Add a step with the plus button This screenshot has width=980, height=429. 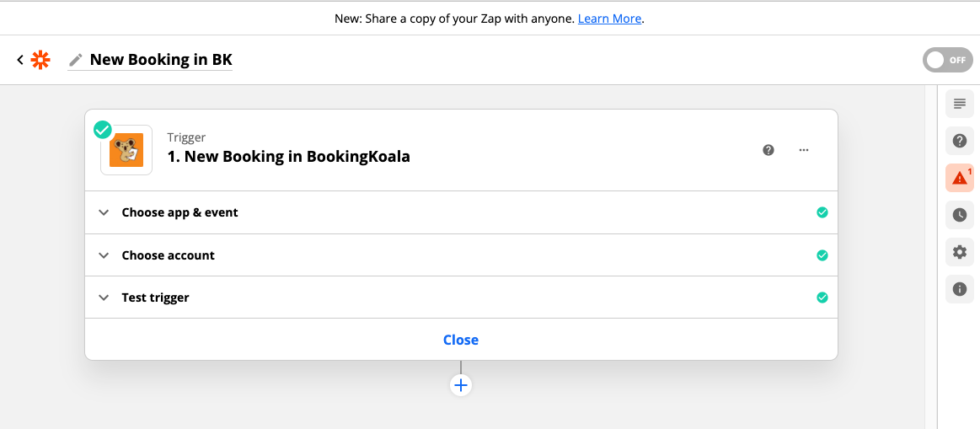[x=461, y=385]
